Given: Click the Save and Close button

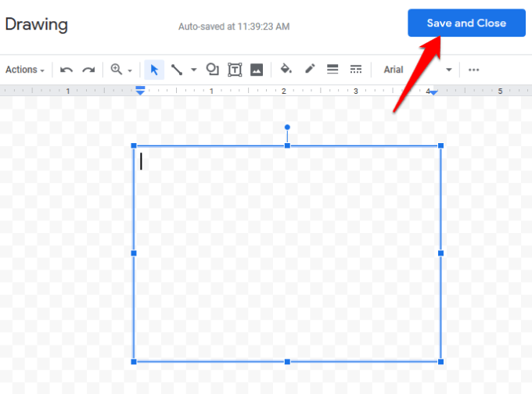Looking at the screenshot, I should pos(466,23).
